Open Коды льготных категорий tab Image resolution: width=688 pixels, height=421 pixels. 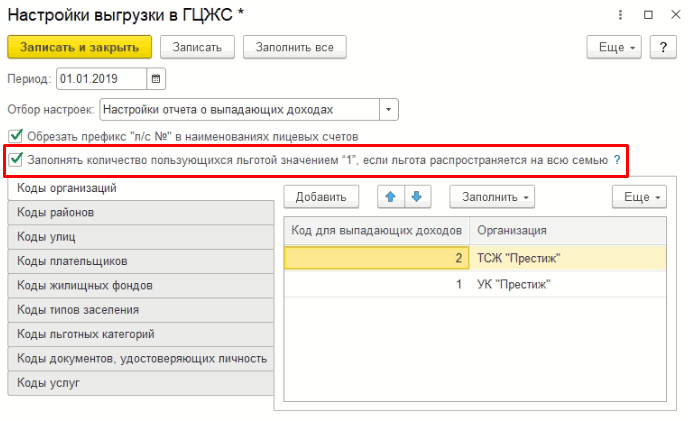click(x=140, y=334)
